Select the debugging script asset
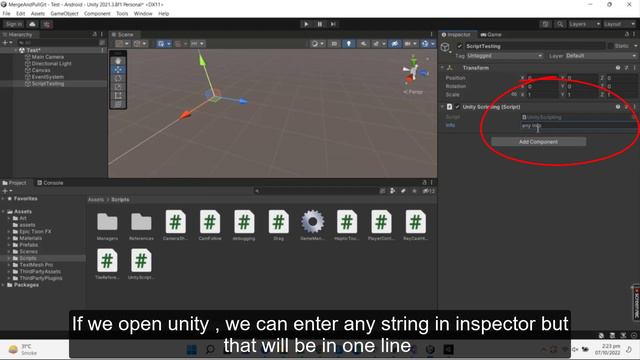 point(244,225)
